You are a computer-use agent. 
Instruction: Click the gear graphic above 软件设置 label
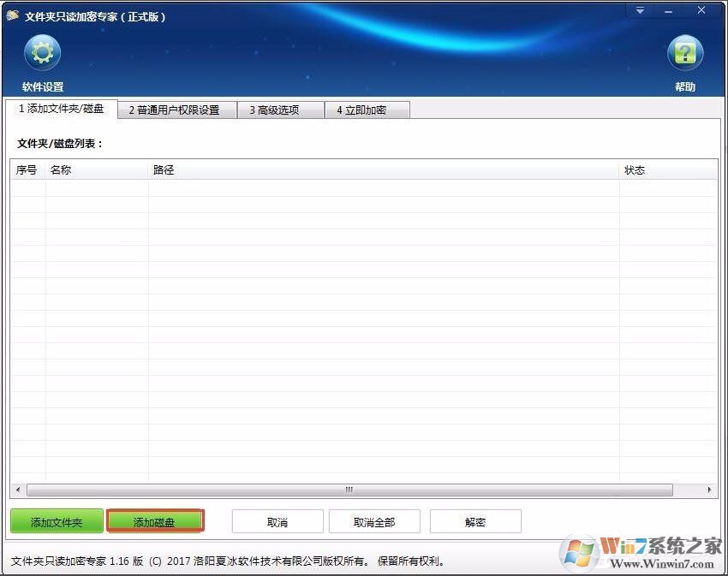pos(41,53)
